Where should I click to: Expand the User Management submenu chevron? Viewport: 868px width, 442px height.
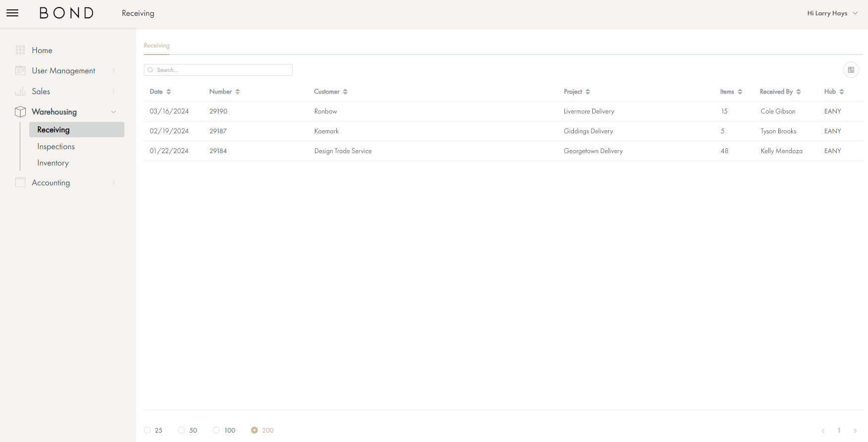point(114,70)
